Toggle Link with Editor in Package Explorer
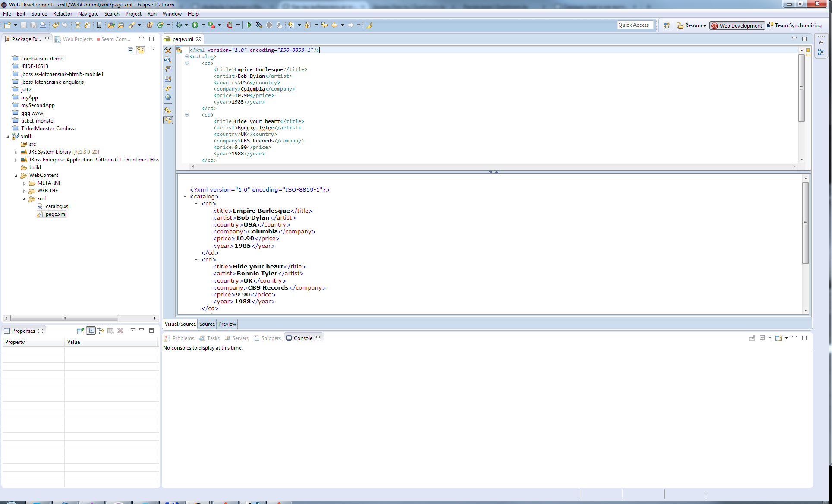832x504 pixels. pos(141,50)
